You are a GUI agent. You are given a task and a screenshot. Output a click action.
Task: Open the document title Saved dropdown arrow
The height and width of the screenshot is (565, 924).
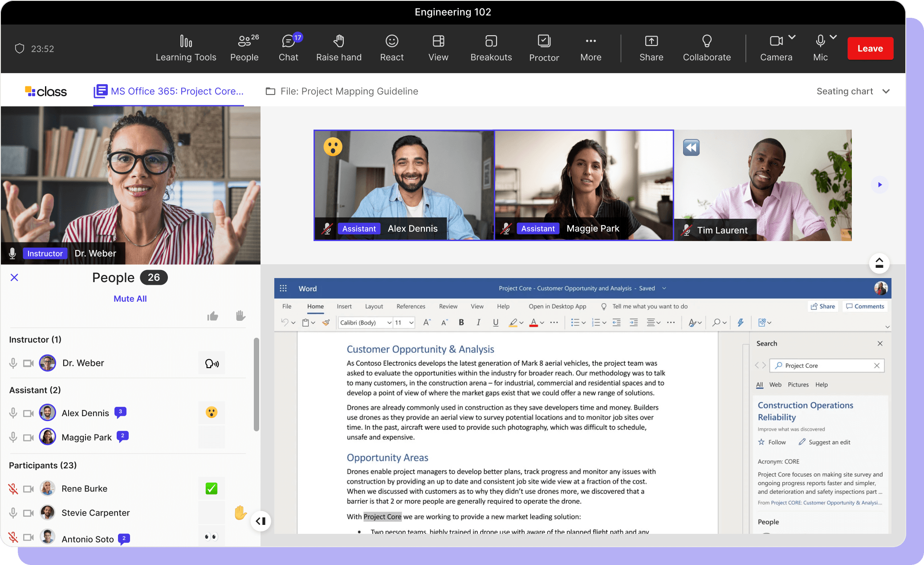point(664,288)
